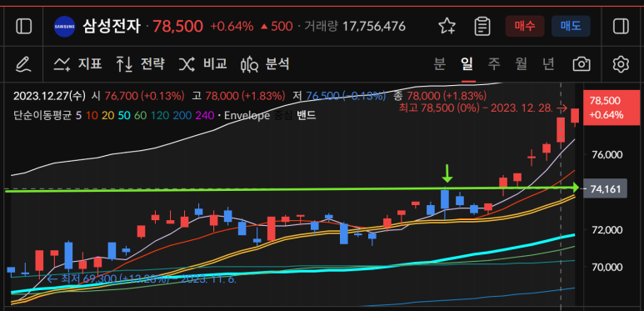Click the 최고 78,500 high annotation

482,108
